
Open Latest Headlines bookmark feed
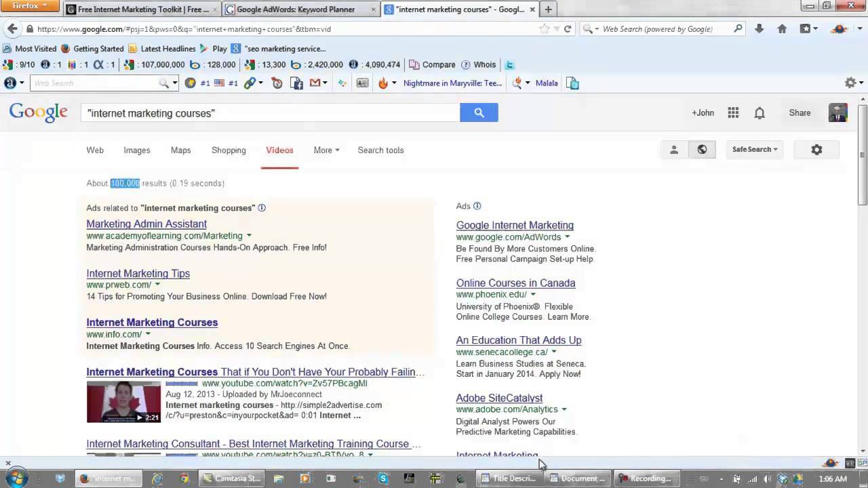tap(162, 49)
